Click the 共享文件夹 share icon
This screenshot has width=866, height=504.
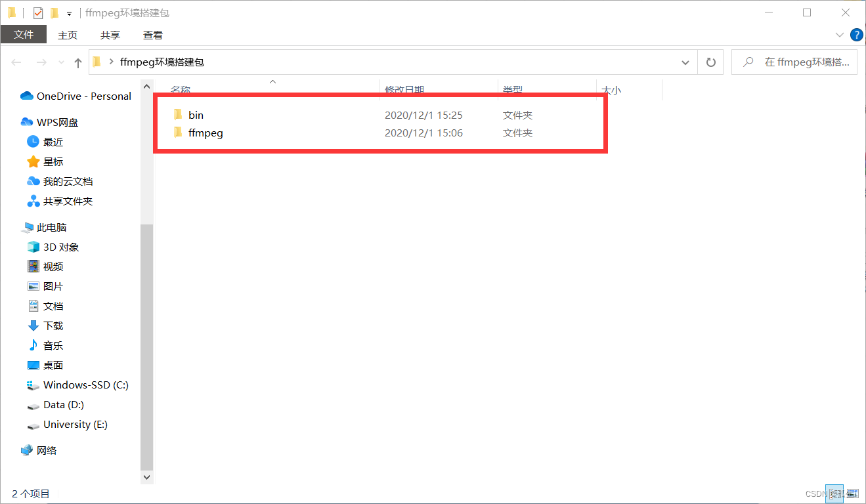(33, 201)
